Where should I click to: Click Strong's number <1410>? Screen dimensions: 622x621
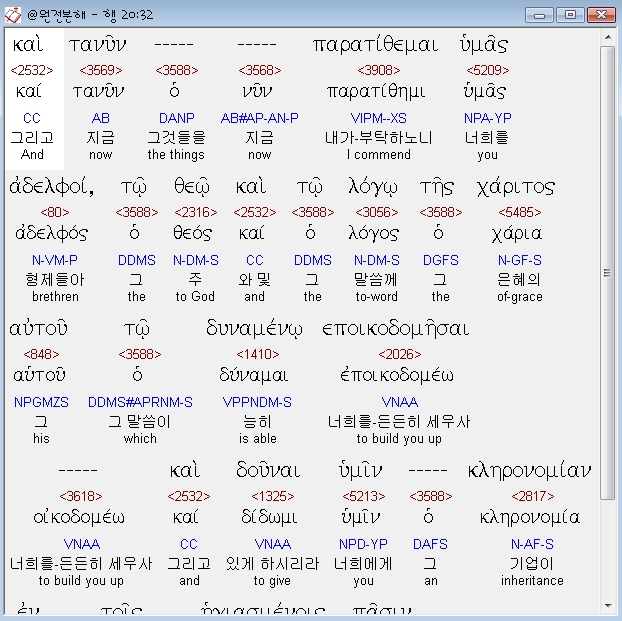point(258,354)
